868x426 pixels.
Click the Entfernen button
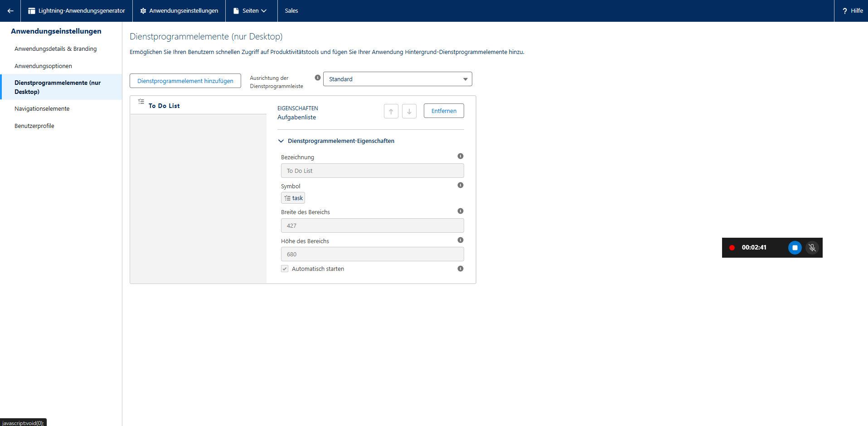tap(443, 111)
